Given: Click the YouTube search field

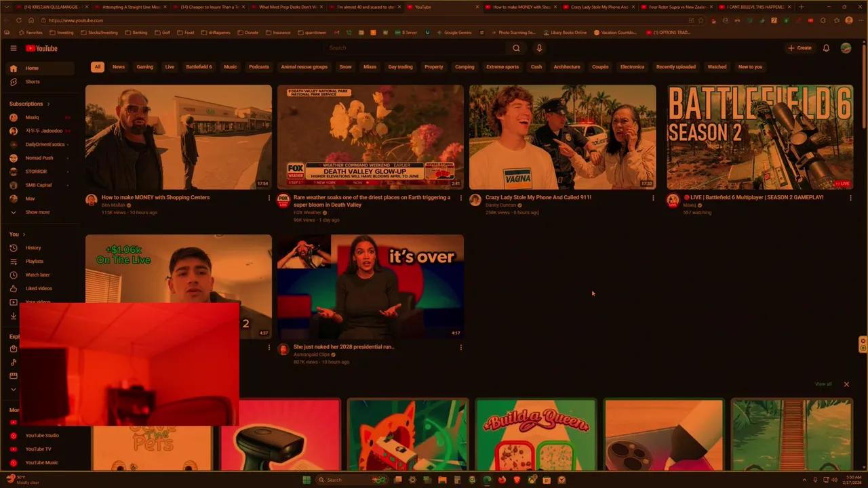Looking at the screenshot, I should [415, 48].
